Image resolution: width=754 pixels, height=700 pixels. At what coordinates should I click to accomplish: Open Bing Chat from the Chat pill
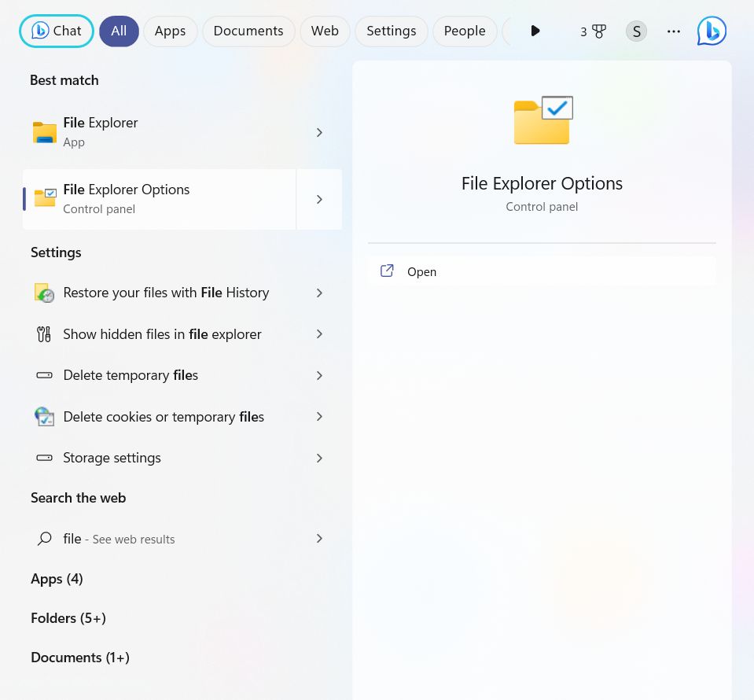coord(57,31)
